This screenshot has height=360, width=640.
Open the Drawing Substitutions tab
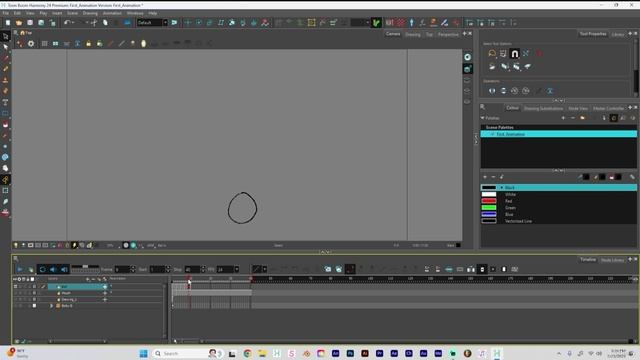pyautogui.click(x=543, y=108)
